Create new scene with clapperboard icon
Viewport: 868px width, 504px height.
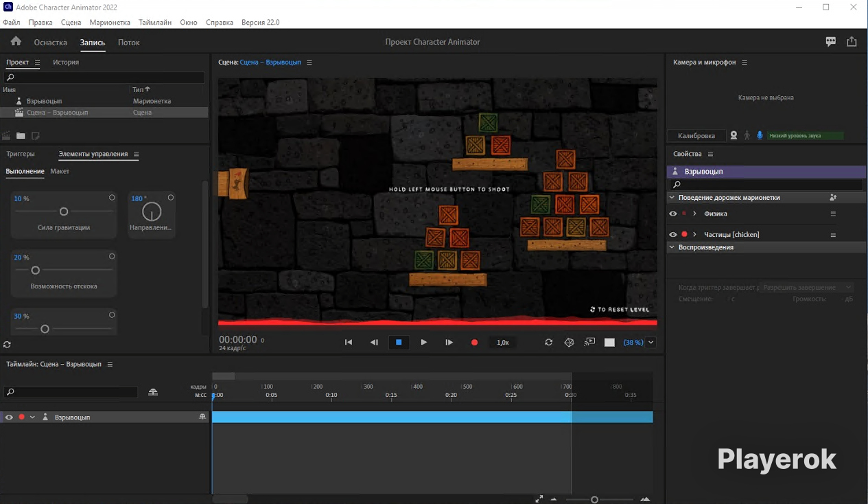click(7, 135)
